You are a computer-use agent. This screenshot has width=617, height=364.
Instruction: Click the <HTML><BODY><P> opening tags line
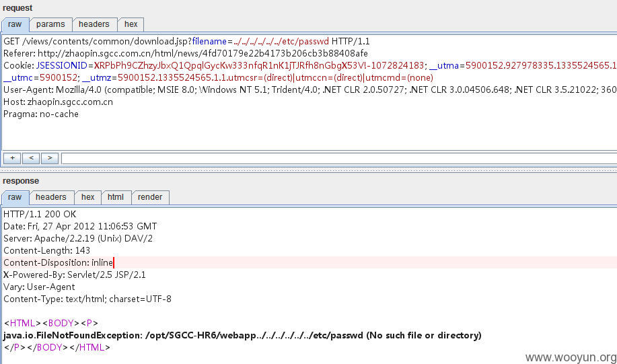[50, 323]
